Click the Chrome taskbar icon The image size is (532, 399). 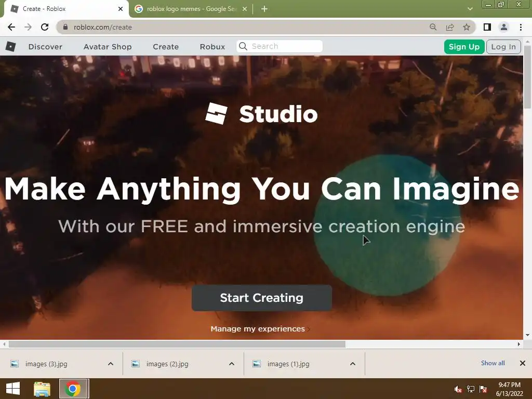pyautogui.click(x=73, y=389)
